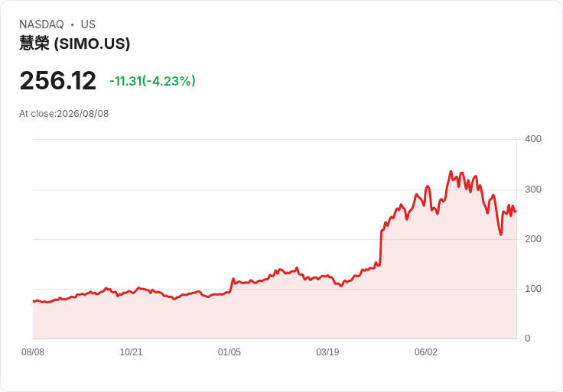This screenshot has width=563, height=392.
Task: Click the latest endpoint of the price line
Action: click(516, 212)
